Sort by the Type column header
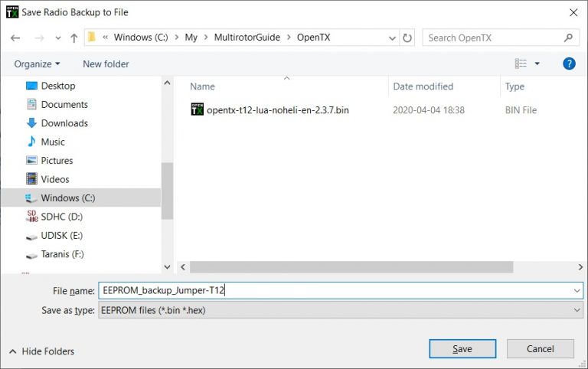This screenshot has width=588, height=369. pyautogui.click(x=514, y=87)
